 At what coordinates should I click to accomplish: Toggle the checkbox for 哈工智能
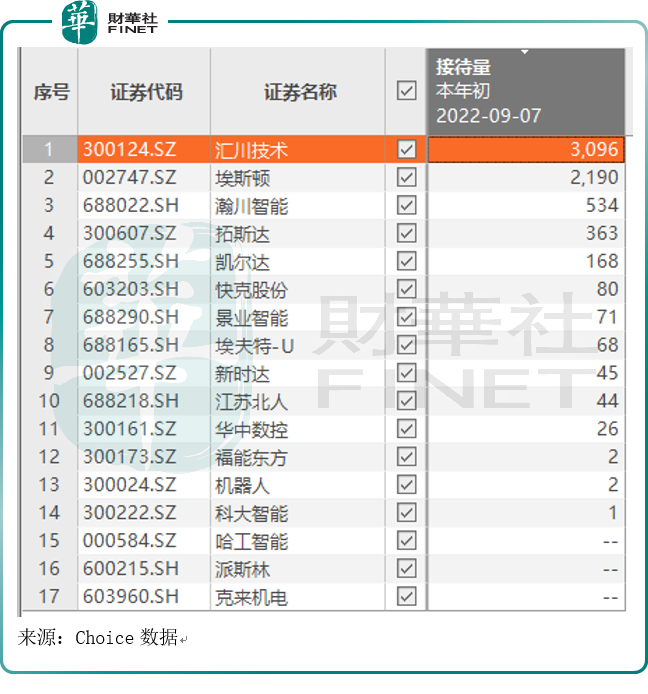coord(406,540)
